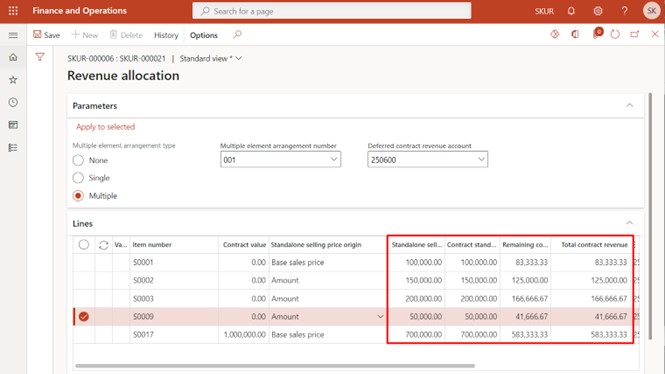Open Recent clock icon in the sidebar
This screenshot has height=374, width=665.
13,102
